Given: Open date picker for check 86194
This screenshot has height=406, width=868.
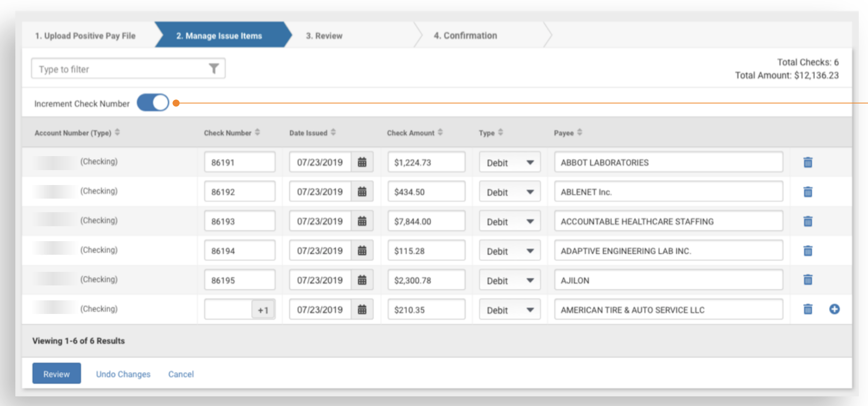Looking at the screenshot, I should tap(362, 251).
